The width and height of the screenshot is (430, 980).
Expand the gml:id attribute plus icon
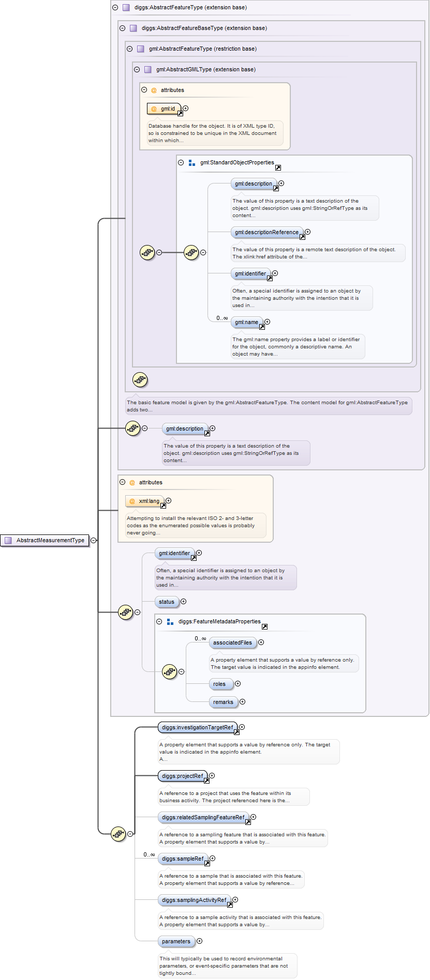(186, 109)
